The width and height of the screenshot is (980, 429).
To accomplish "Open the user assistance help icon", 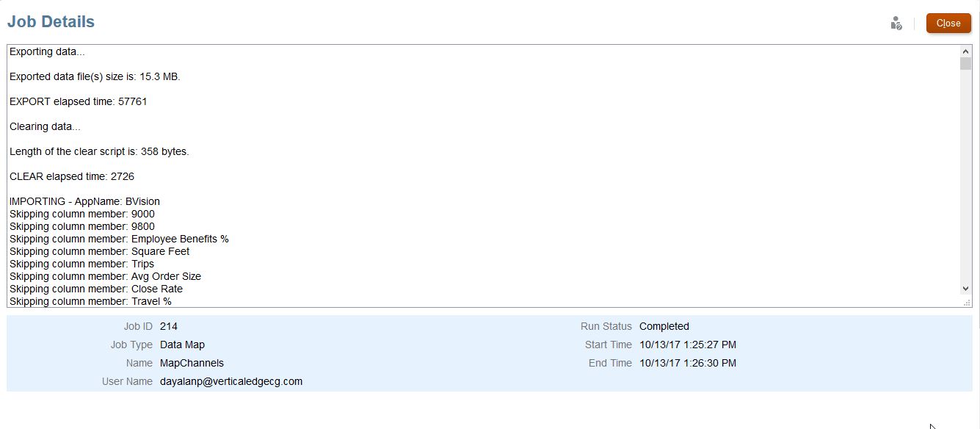I will [x=896, y=24].
